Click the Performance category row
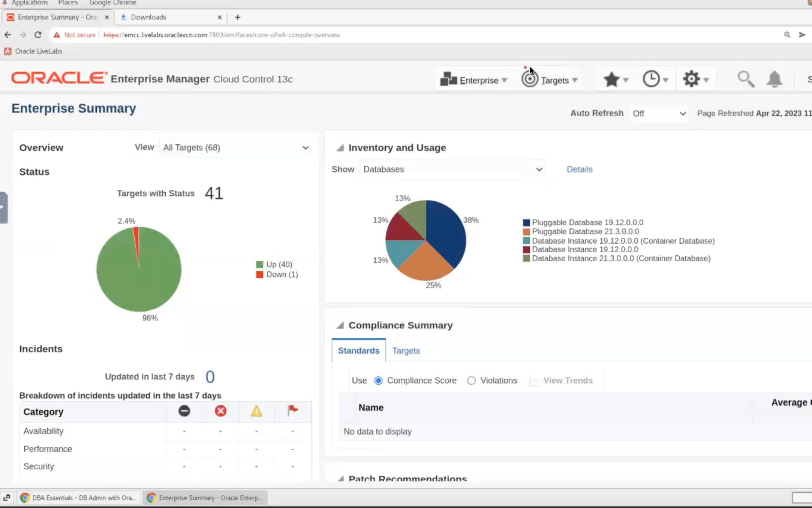 (x=165, y=449)
